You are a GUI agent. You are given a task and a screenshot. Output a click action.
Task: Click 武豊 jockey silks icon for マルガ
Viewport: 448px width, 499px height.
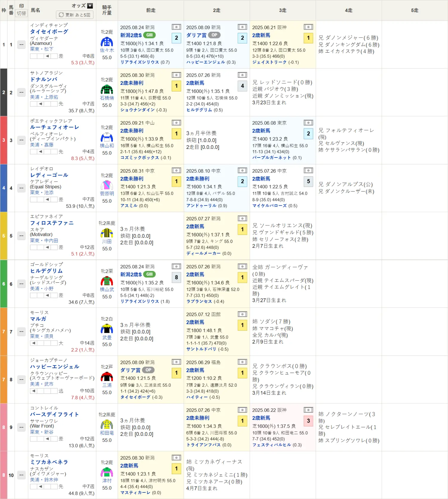coord(107,329)
